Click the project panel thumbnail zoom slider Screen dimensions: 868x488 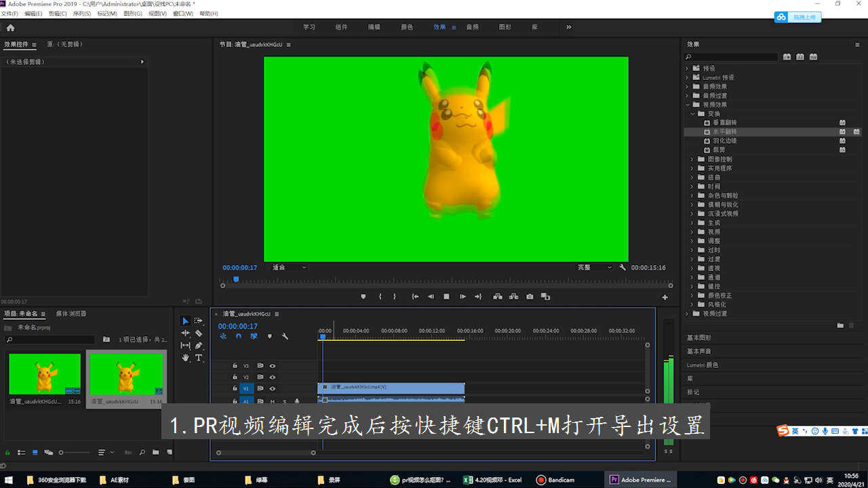(75, 452)
